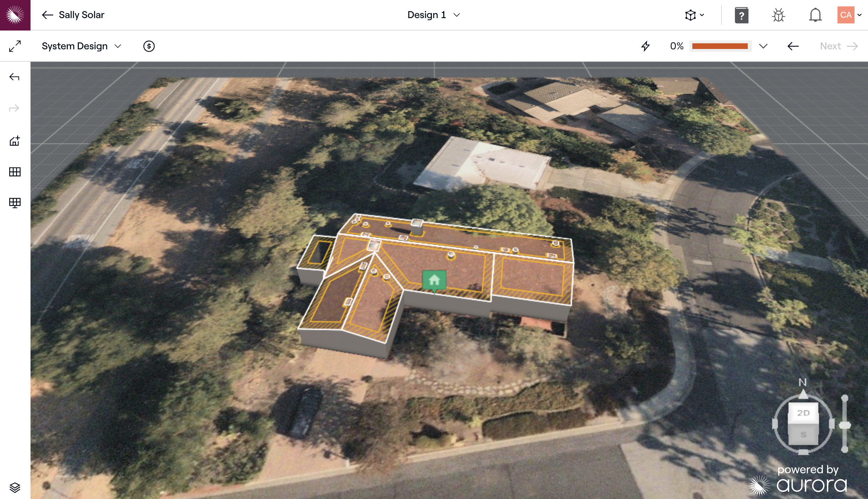Viewport: 868px width, 499px height.
Task: Click the 0% energy offset value
Action: (x=677, y=46)
